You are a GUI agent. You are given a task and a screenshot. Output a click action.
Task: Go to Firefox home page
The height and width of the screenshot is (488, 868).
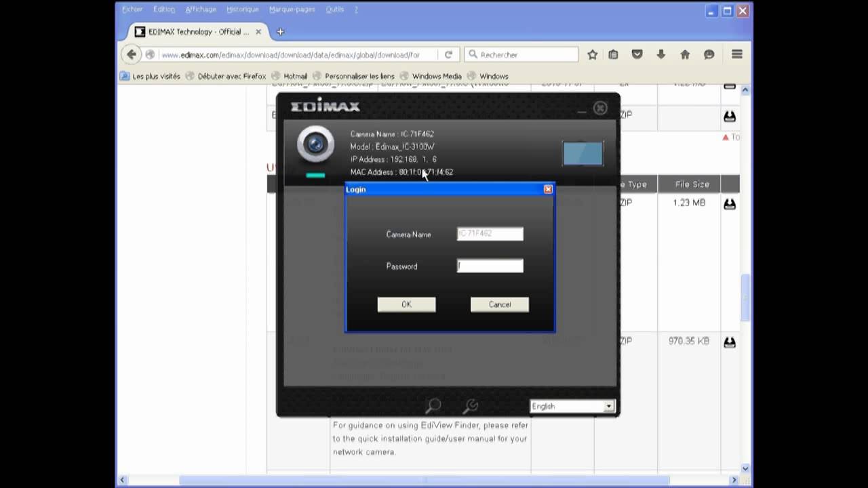point(685,55)
